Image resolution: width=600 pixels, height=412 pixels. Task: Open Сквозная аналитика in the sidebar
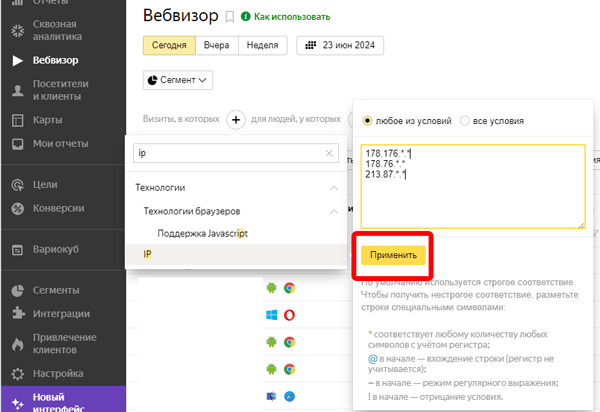pyautogui.click(x=57, y=30)
